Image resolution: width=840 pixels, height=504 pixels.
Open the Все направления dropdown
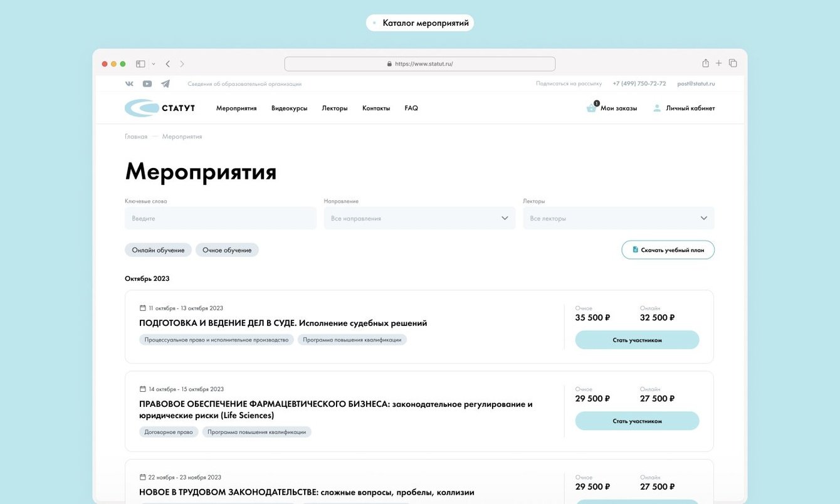click(419, 218)
